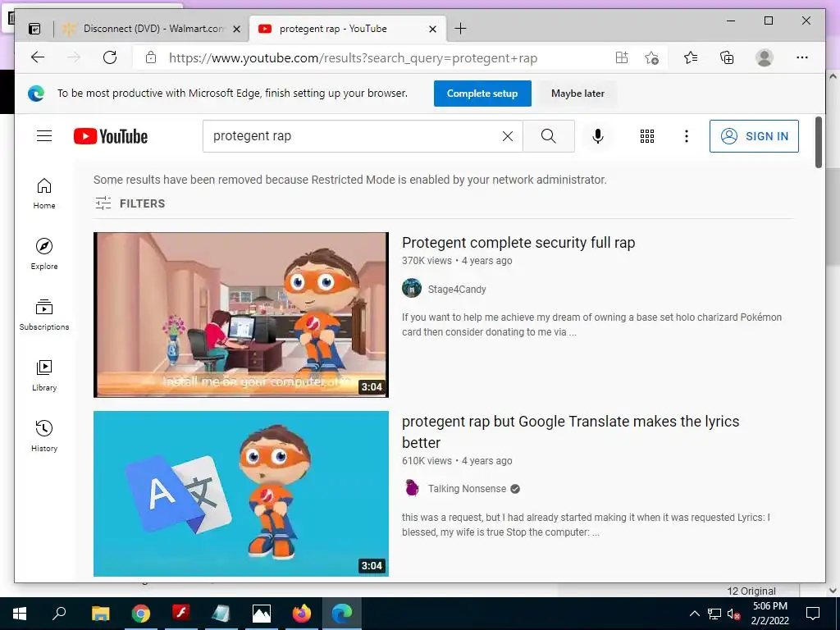840x630 pixels.
Task: Open the muted volume tray icon
Action: click(734, 614)
